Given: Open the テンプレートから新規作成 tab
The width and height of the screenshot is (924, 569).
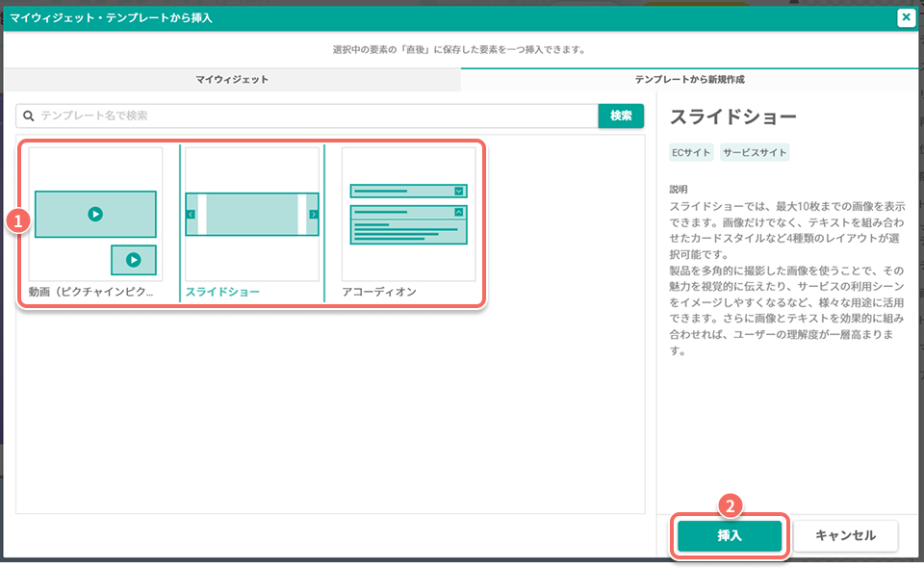Looking at the screenshot, I should pyautogui.click(x=689, y=80).
